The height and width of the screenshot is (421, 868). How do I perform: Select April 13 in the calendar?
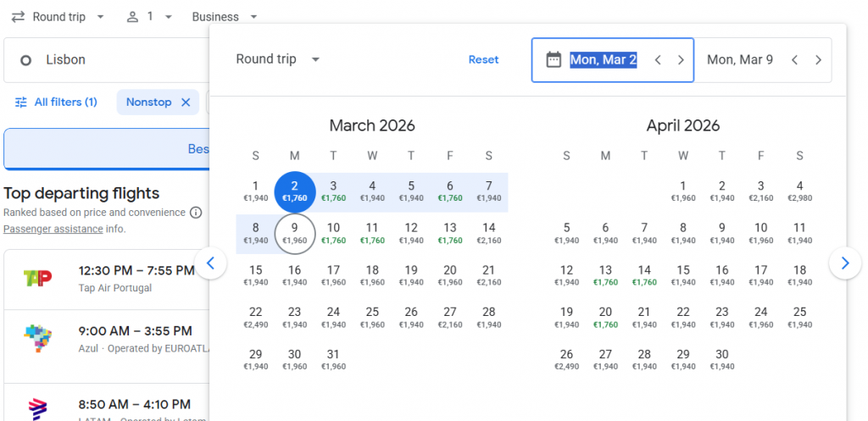(x=605, y=275)
